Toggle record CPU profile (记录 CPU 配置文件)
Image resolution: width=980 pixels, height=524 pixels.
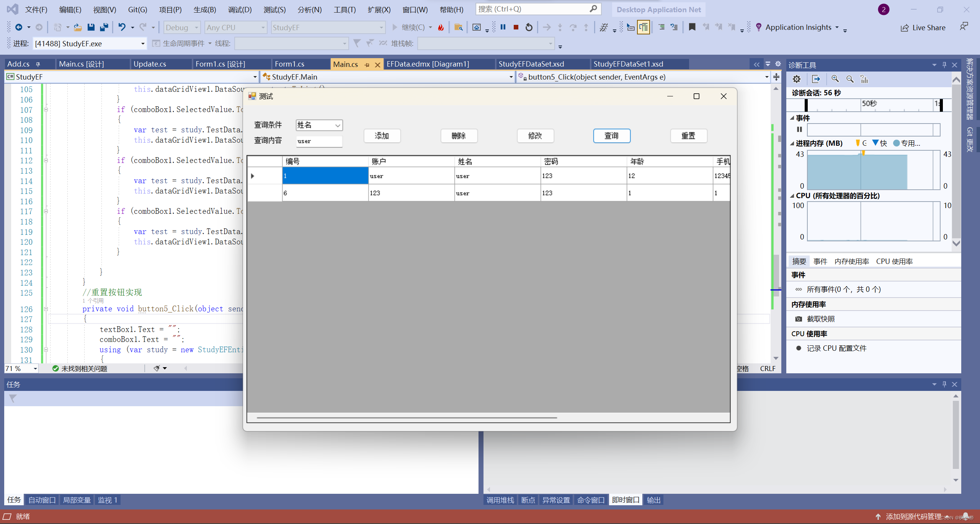(x=836, y=348)
